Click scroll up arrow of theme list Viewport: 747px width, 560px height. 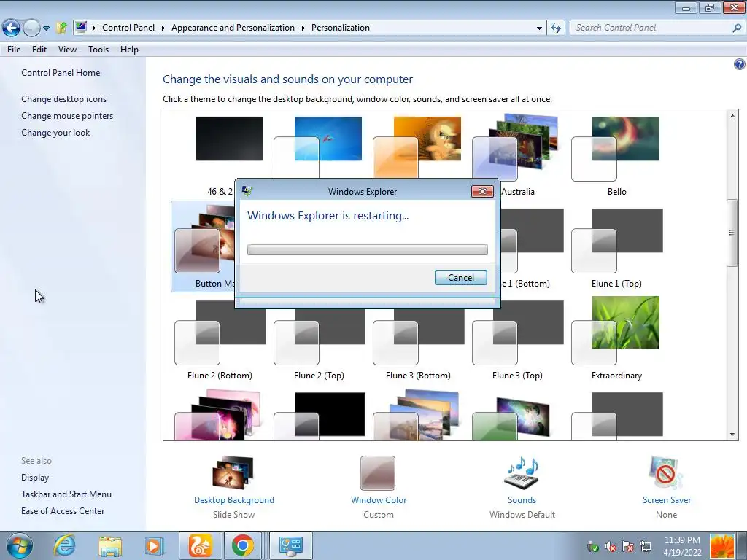tap(732, 116)
